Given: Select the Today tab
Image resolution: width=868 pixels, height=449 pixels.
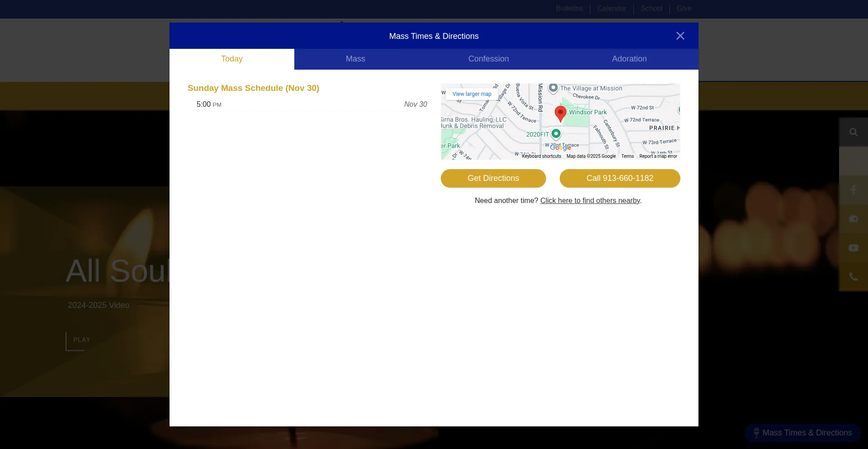Looking at the screenshot, I should [231, 59].
